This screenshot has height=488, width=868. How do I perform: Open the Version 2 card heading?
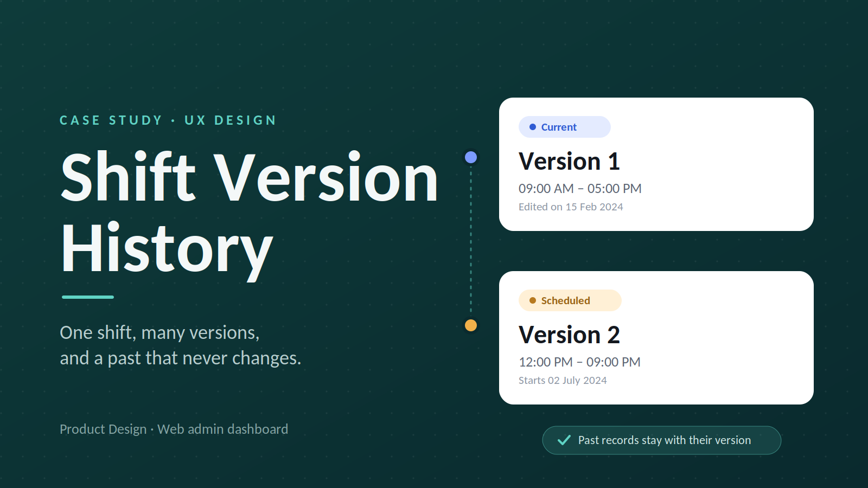(569, 335)
